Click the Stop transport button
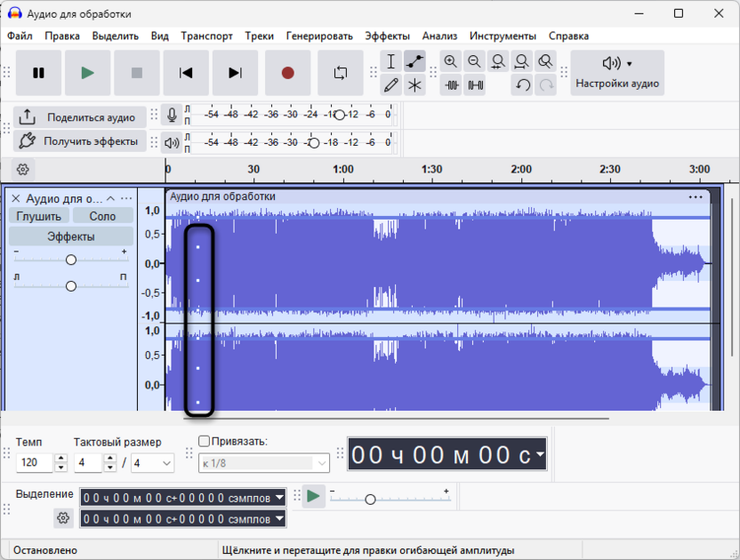Image resolution: width=740 pixels, height=560 pixels. [x=137, y=73]
